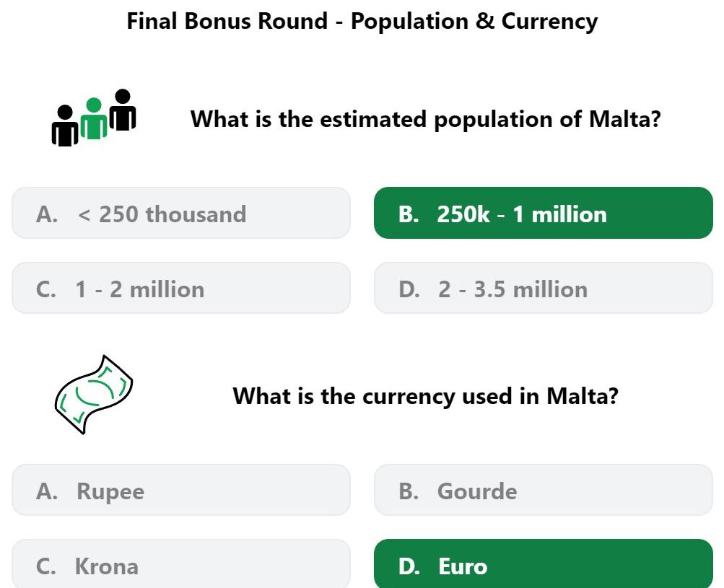This screenshot has height=588, width=724.
Task: Click the currency used in Malta question
Action: tap(426, 396)
